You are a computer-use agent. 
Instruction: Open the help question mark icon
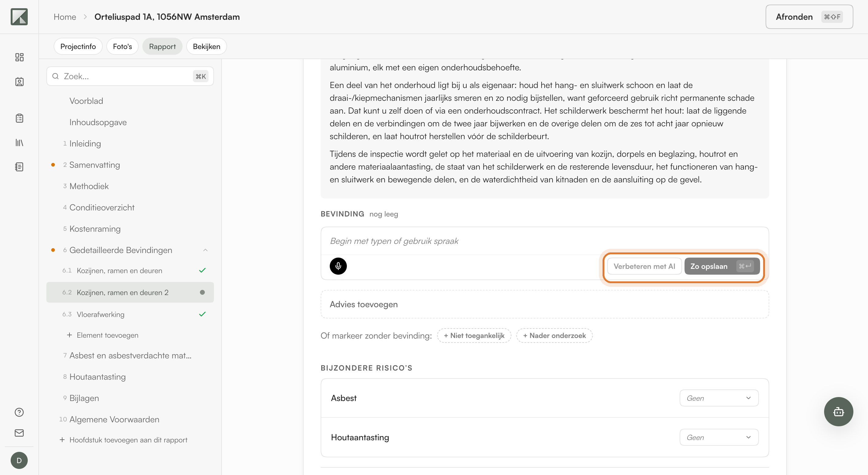point(19,412)
